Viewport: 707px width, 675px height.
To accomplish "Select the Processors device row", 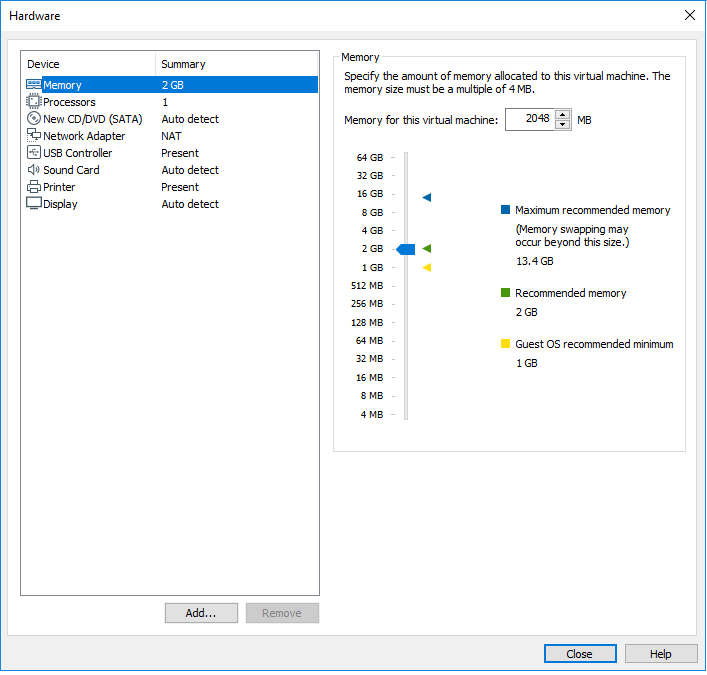I will point(171,102).
